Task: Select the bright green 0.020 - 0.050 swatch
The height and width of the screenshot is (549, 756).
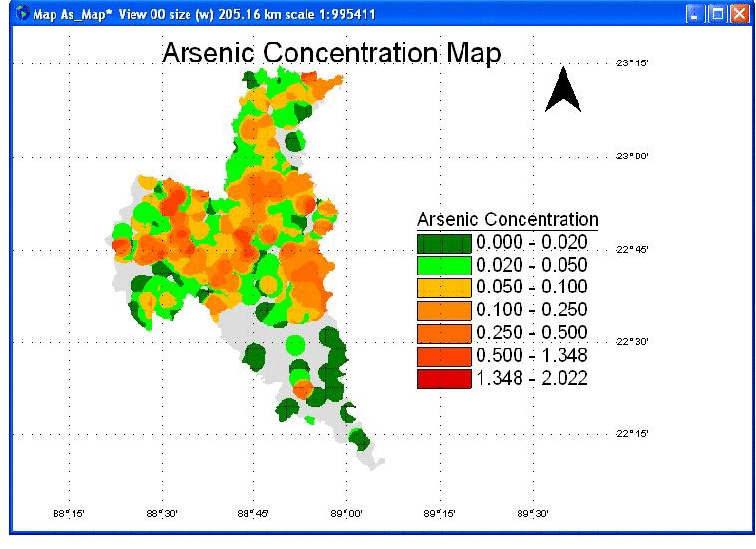Action: click(x=444, y=265)
